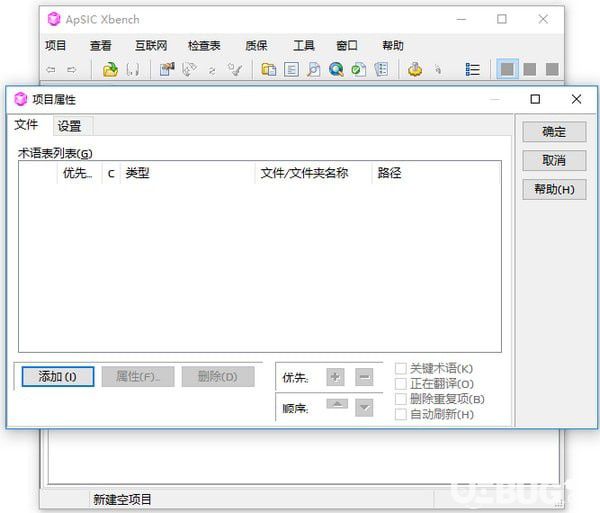Click the forward arrow in Xbench toolbar
The image size is (600, 513).
[x=72, y=70]
